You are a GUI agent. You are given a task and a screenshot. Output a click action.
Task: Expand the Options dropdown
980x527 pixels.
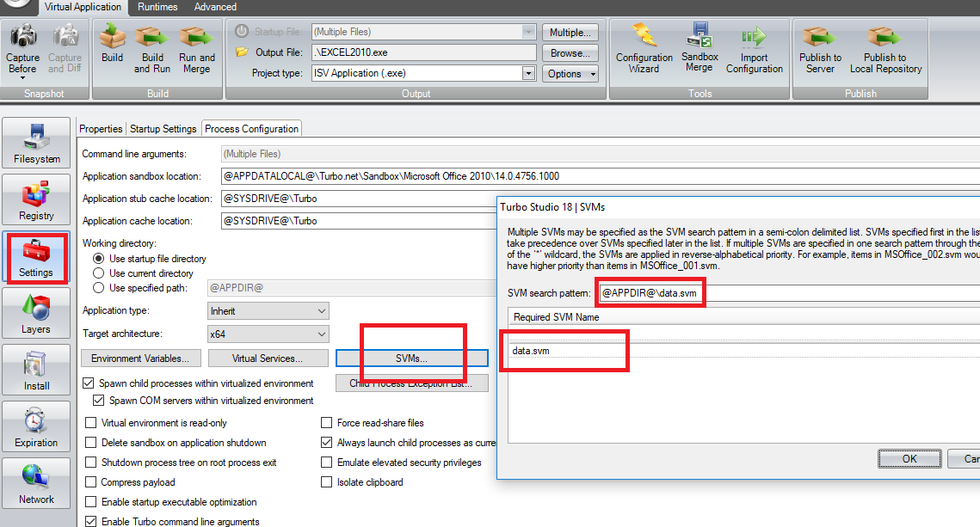[x=570, y=74]
